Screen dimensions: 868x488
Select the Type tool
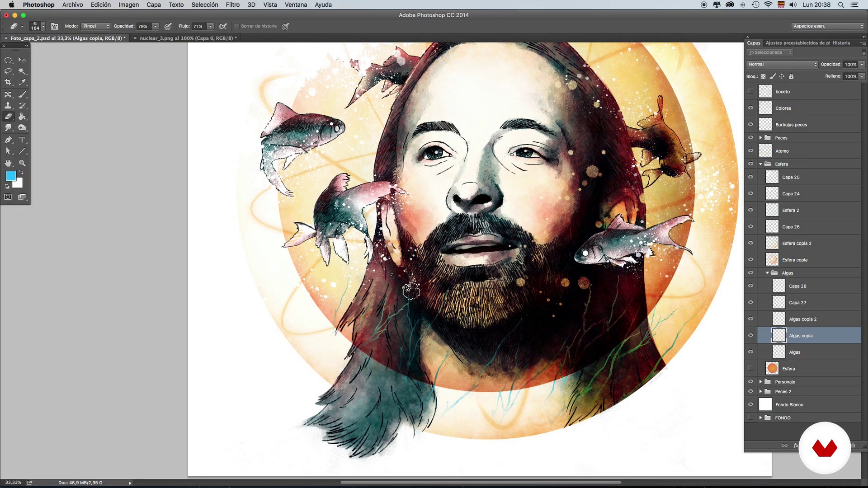[x=22, y=140]
